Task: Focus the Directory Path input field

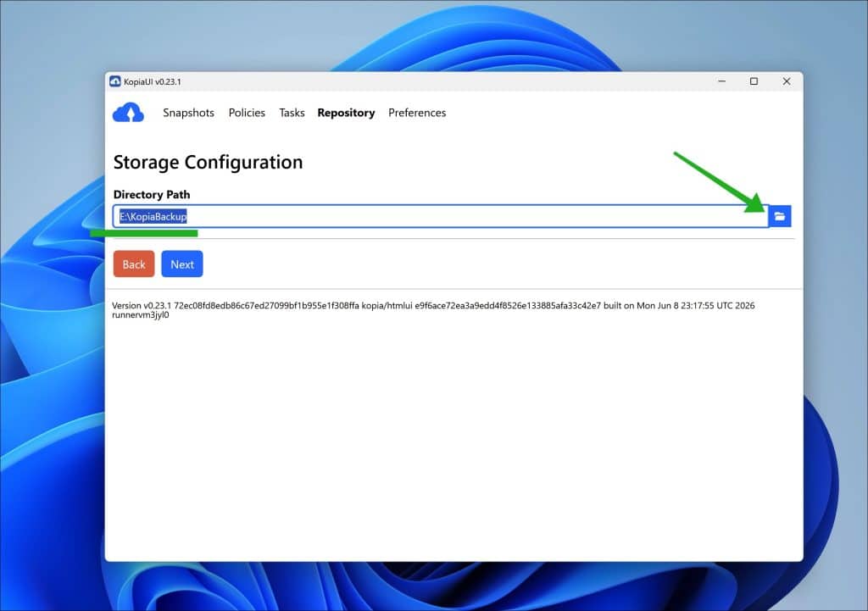Action: point(441,216)
